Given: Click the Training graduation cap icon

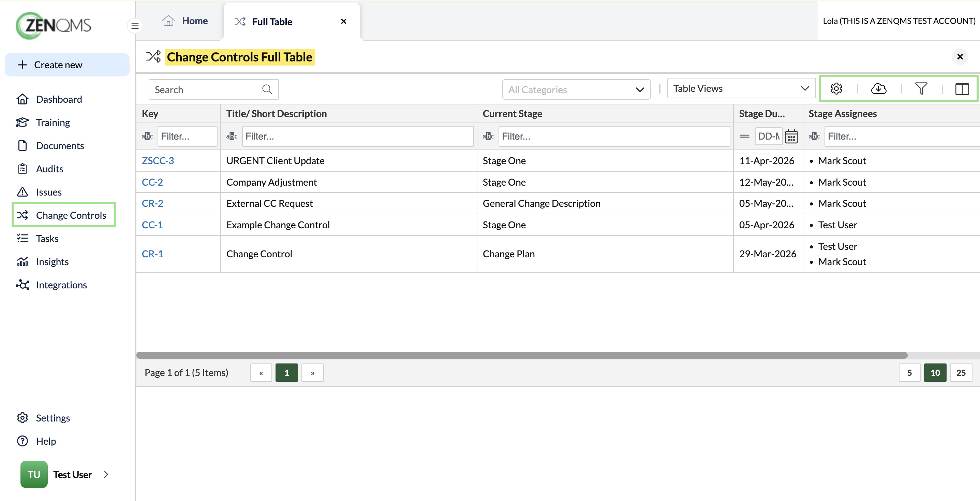Looking at the screenshot, I should point(23,122).
